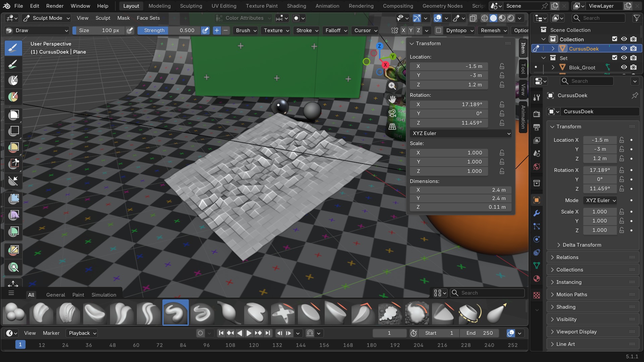The width and height of the screenshot is (644, 362).
Task: Click the brush Strength slider
Action: [169, 31]
